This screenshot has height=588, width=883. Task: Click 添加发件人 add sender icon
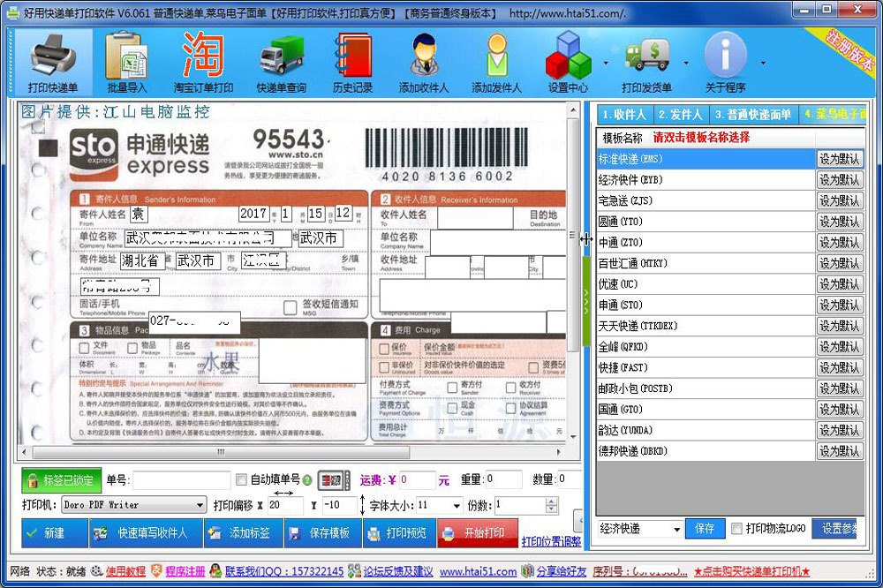click(496, 62)
